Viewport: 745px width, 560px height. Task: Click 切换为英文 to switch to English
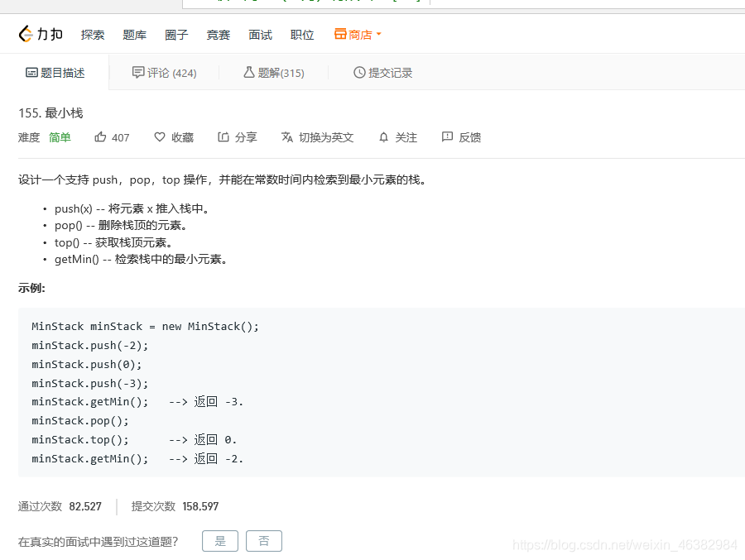pos(317,137)
